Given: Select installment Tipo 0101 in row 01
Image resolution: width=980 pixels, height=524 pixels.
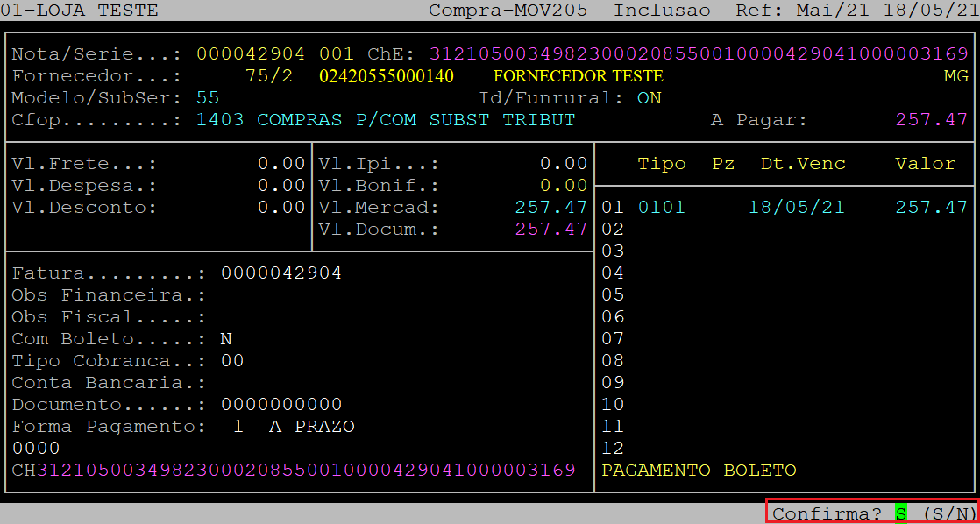Looking at the screenshot, I should [x=662, y=208].
